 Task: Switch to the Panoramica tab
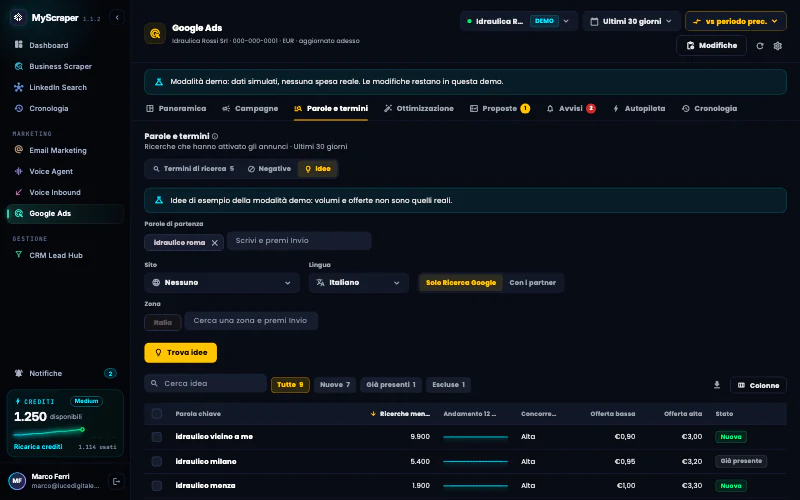[176, 109]
